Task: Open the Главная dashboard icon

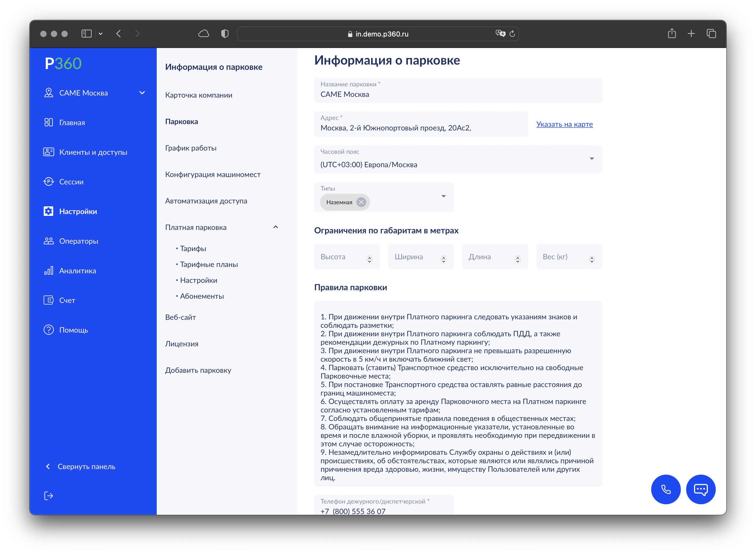Action: [x=49, y=122]
